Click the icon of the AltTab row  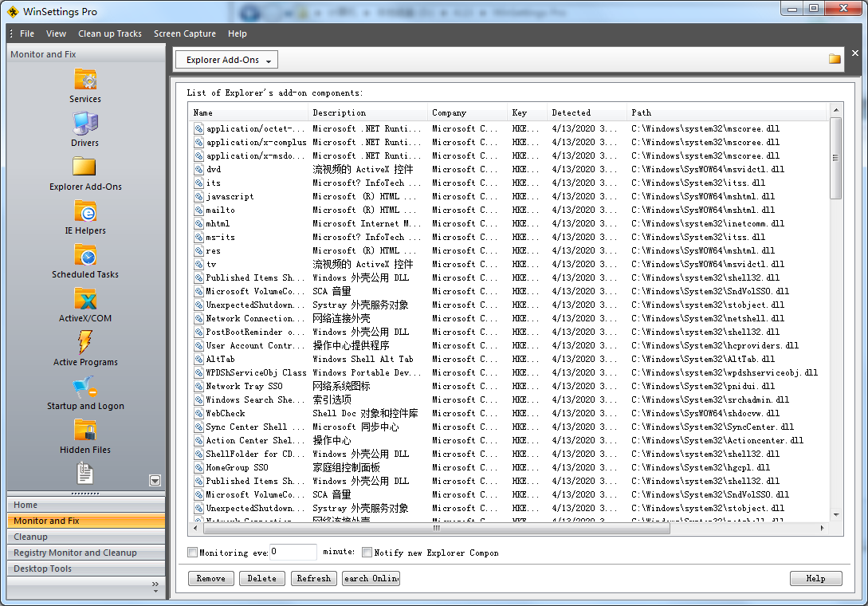(x=198, y=359)
